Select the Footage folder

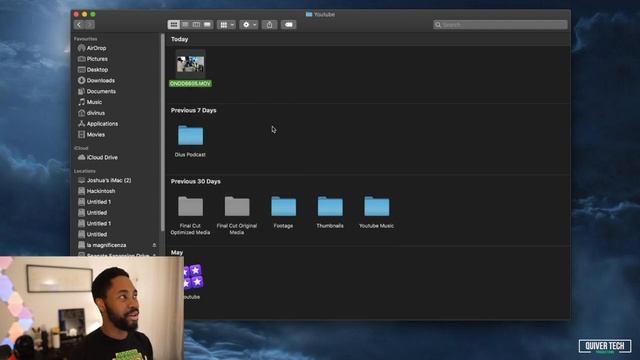click(283, 212)
